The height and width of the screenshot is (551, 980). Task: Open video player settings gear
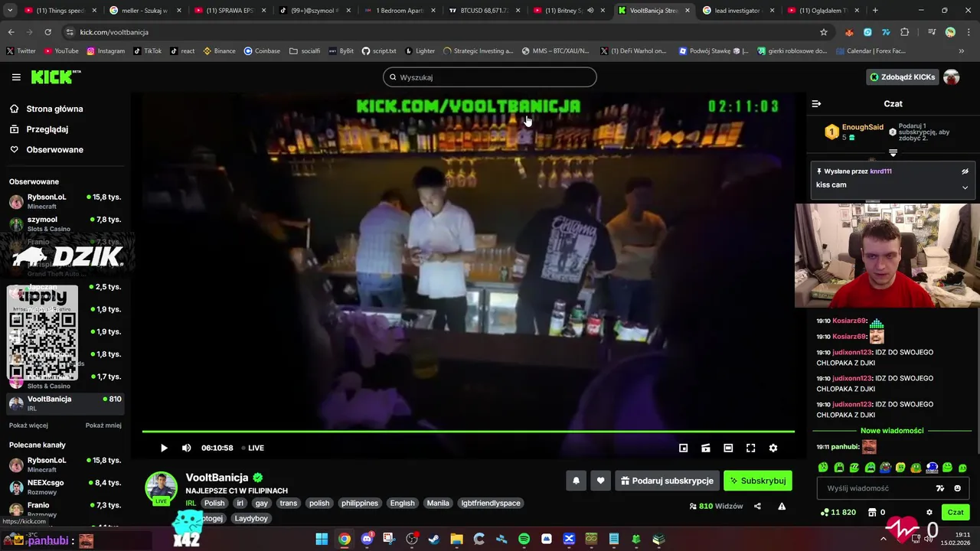pyautogui.click(x=773, y=448)
